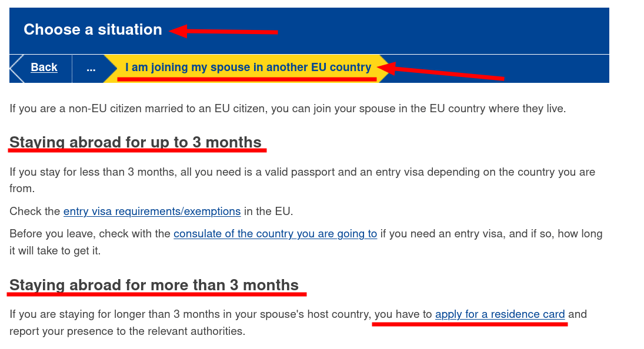Expand the ellipsis breadcrumb item
Viewport: 644px width, 349px height.
(x=91, y=68)
